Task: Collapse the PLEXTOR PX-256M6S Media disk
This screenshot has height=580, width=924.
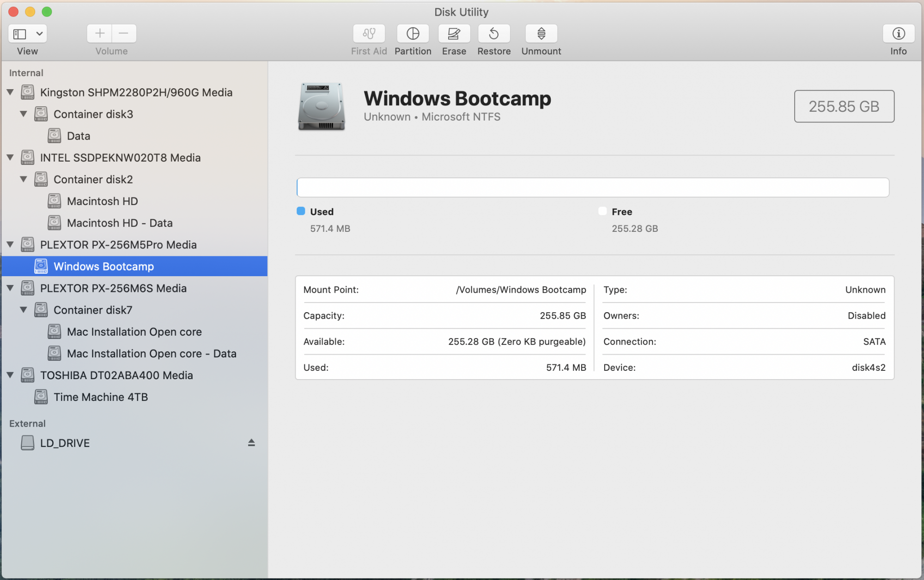Action: pyautogui.click(x=10, y=288)
